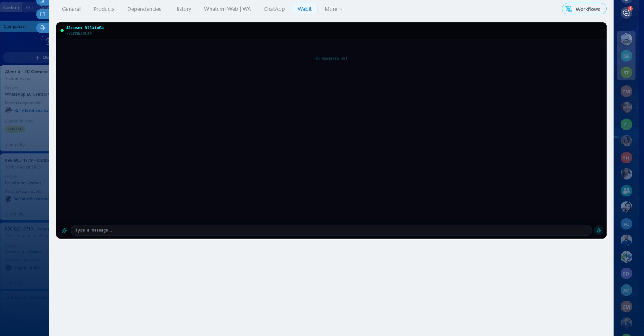Click the SD user avatar

626,274
